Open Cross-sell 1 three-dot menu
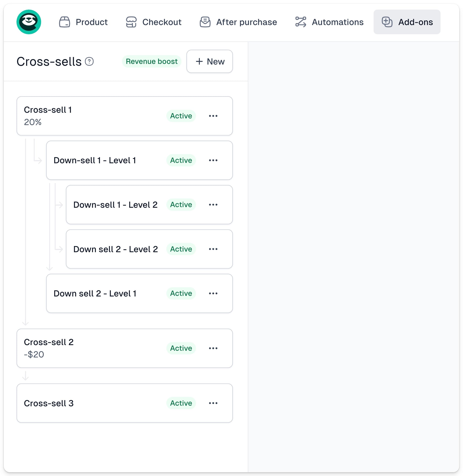This screenshot has height=476, width=463. pyautogui.click(x=213, y=116)
